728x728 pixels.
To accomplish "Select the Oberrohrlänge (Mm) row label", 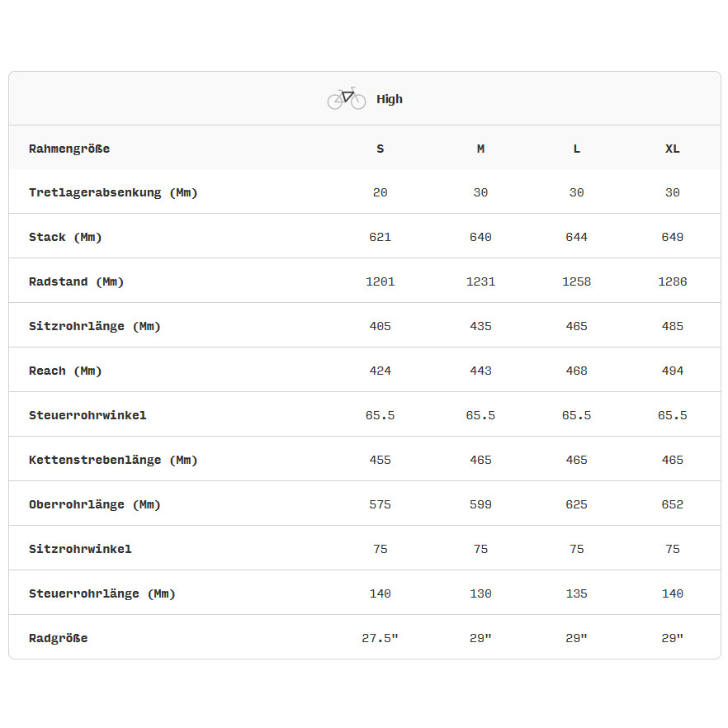I will pos(95,504).
